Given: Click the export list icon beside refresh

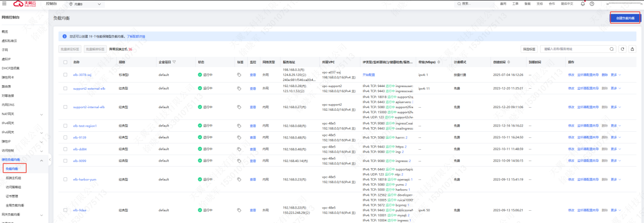Looking at the screenshot, I should (632, 49).
